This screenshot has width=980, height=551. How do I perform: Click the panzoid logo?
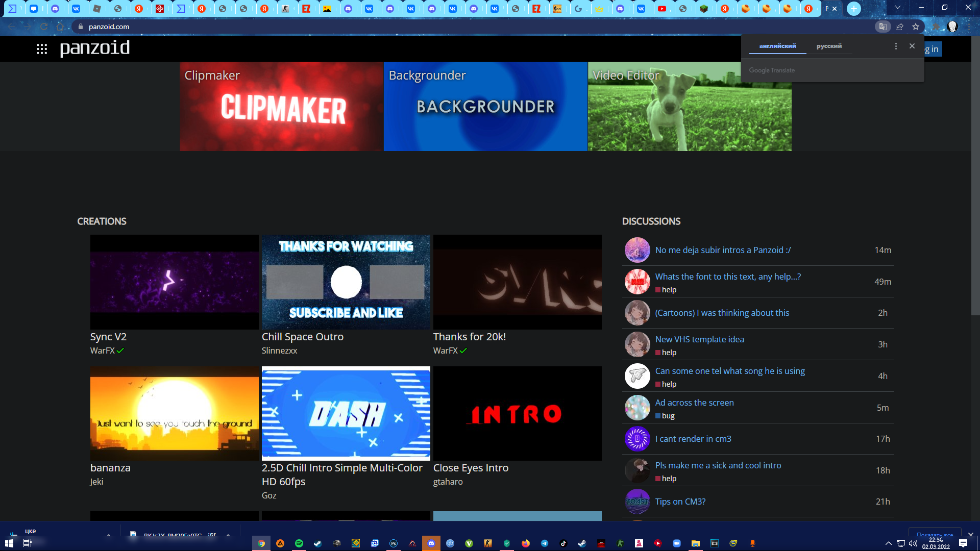click(x=94, y=48)
